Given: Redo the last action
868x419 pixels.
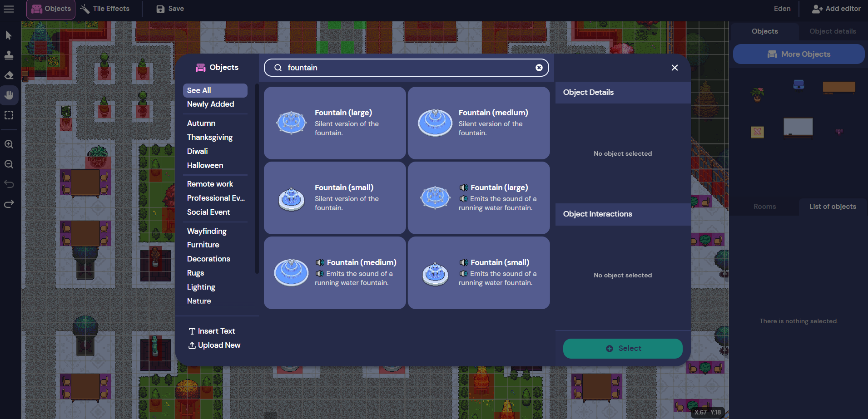Looking at the screenshot, I should 9,204.
